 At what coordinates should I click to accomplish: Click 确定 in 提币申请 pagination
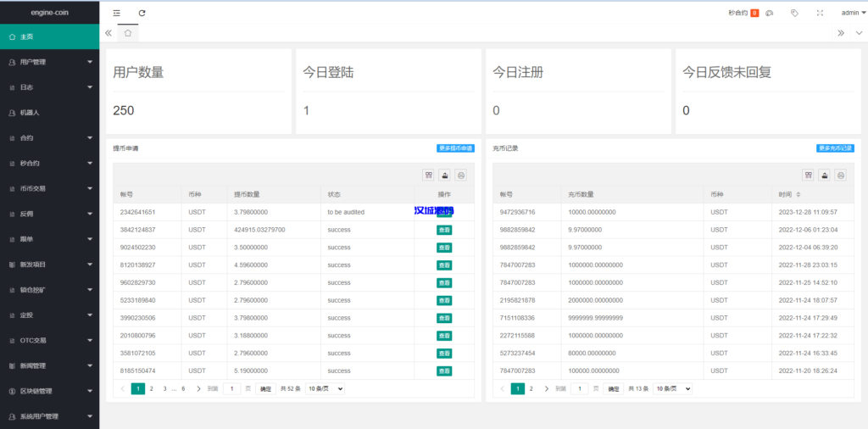point(265,388)
